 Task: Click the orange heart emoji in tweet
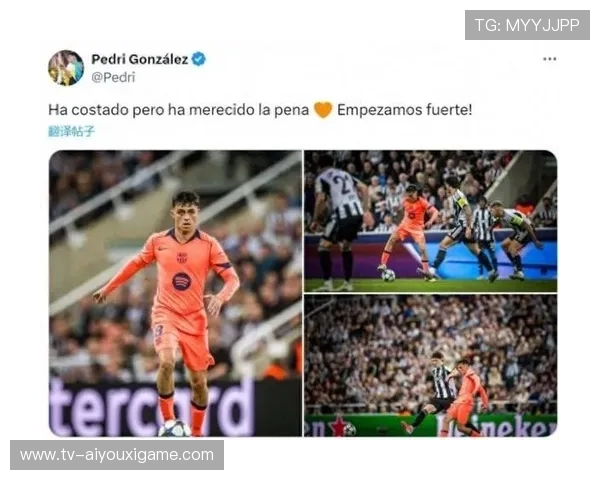tap(323, 110)
